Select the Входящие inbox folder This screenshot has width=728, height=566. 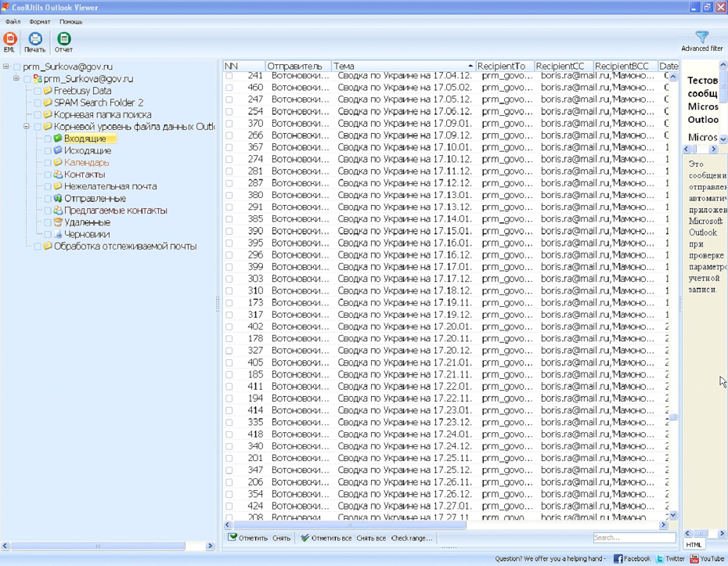pos(85,139)
